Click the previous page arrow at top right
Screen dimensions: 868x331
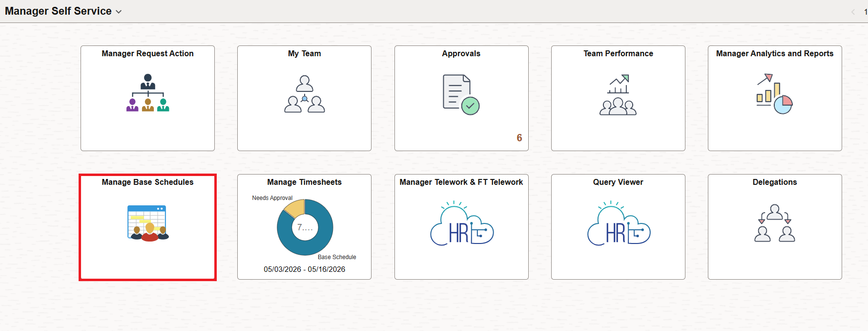(x=853, y=12)
